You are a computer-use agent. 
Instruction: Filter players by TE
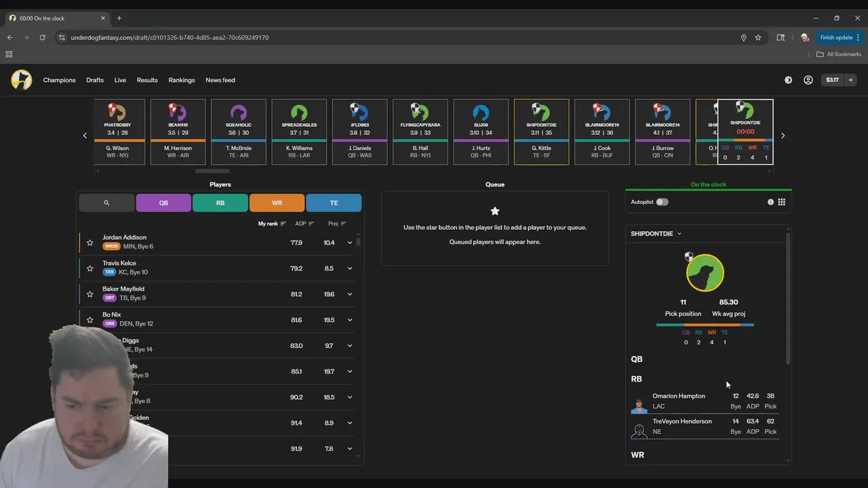334,203
